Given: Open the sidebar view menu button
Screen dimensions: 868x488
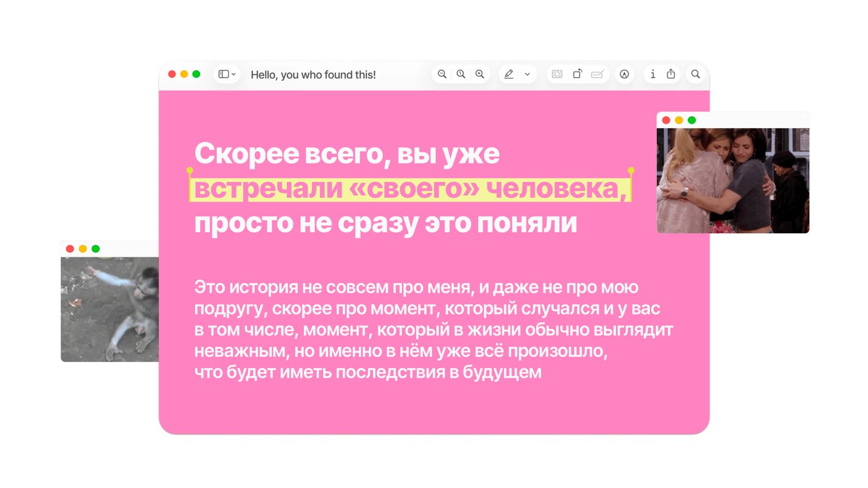Looking at the screenshot, I should tap(227, 74).
